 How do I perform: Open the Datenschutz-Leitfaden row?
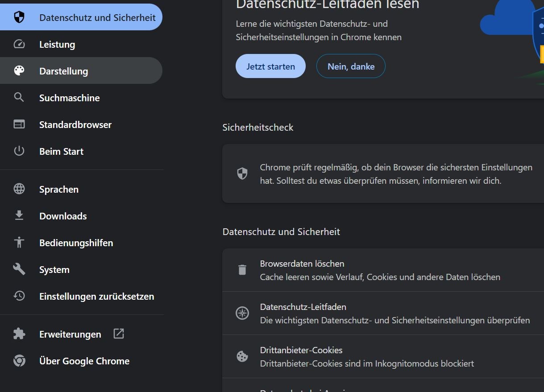tap(383, 313)
